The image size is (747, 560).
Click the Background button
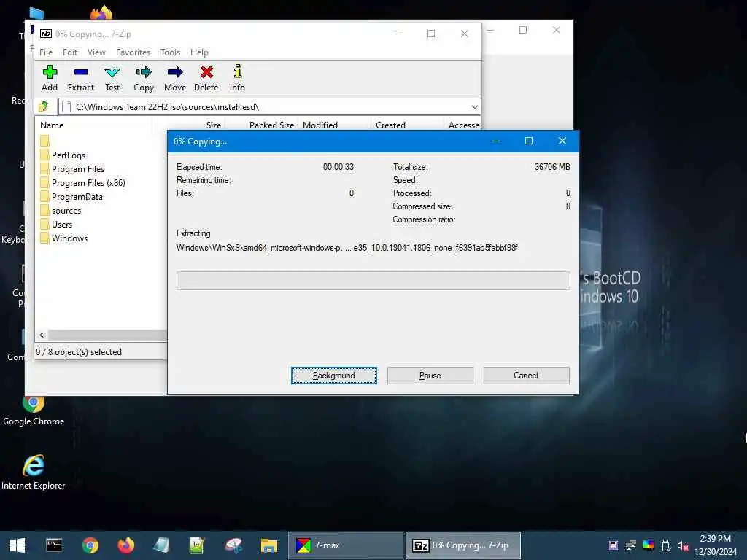(x=334, y=376)
